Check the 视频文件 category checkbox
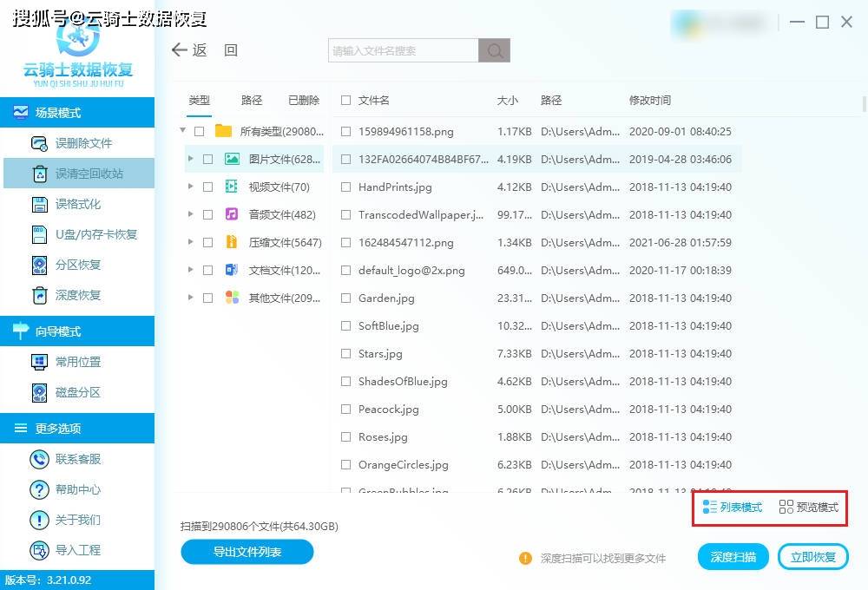 [x=208, y=187]
